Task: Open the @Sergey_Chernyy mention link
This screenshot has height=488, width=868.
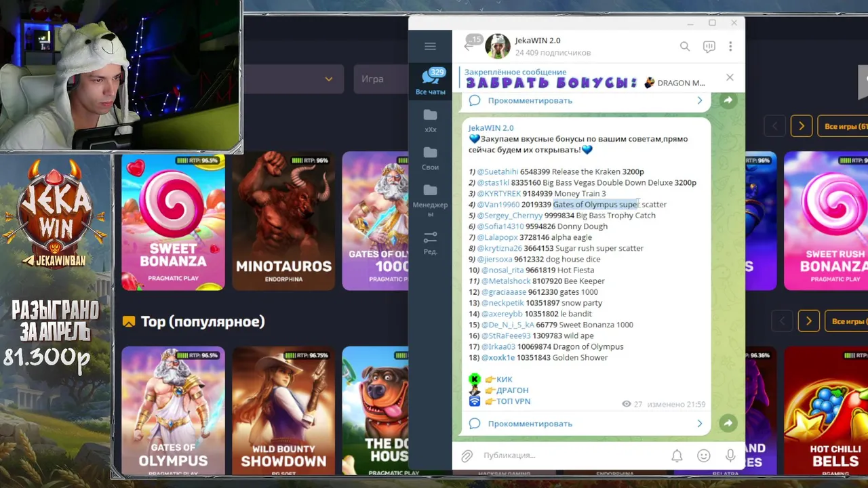Action: [x=510, y=216]
